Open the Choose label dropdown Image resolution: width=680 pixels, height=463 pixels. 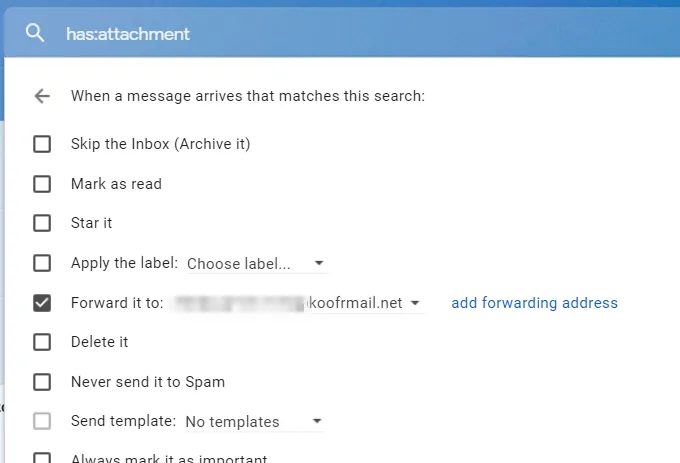click(256, 264)
